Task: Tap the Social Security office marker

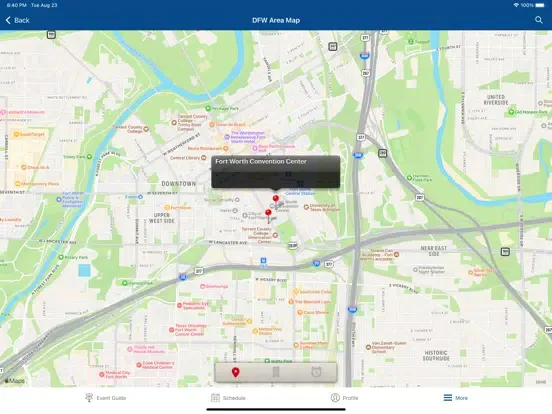Action: [237, 200]
